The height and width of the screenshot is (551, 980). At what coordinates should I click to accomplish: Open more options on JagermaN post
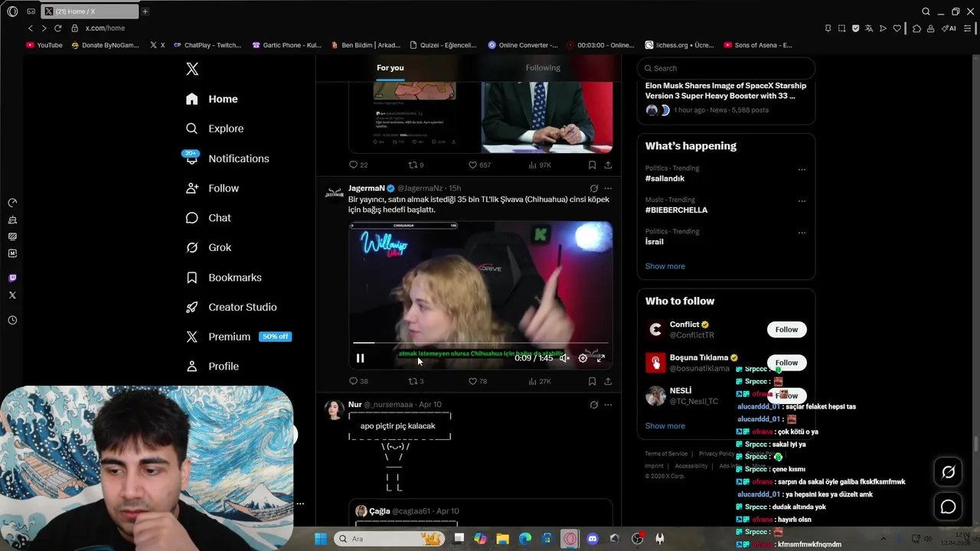(608, 188)
